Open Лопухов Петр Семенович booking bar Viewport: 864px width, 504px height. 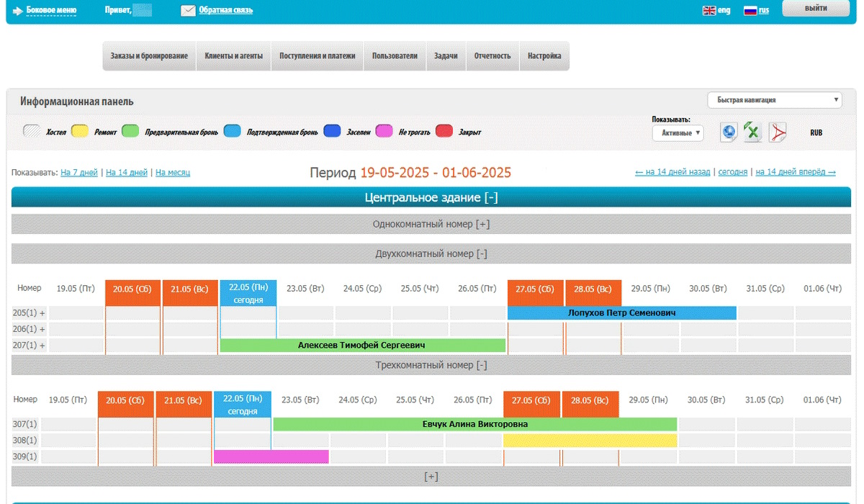(x=621, y=313)
